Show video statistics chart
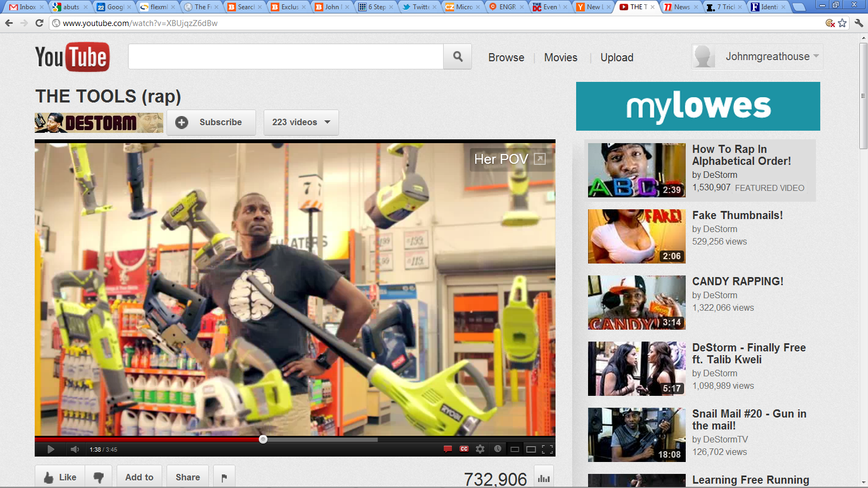Viewport: 868px width, 488px height. [544, 478]
